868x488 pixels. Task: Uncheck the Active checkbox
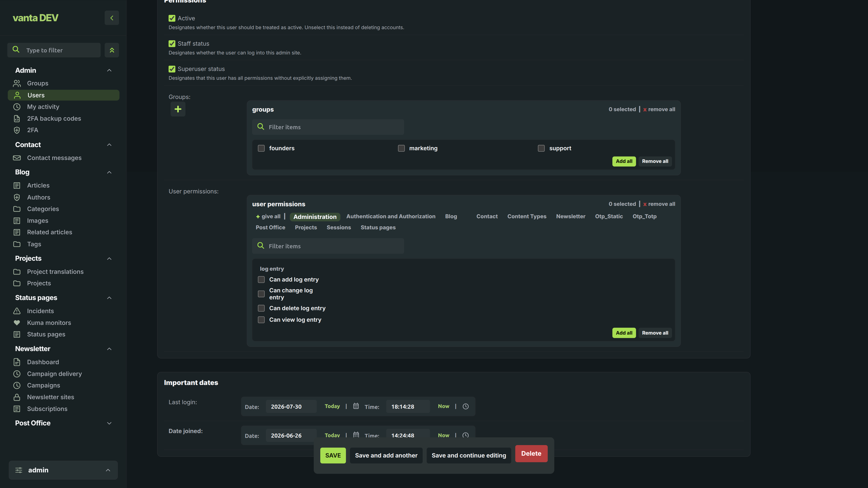pos(172,18)
